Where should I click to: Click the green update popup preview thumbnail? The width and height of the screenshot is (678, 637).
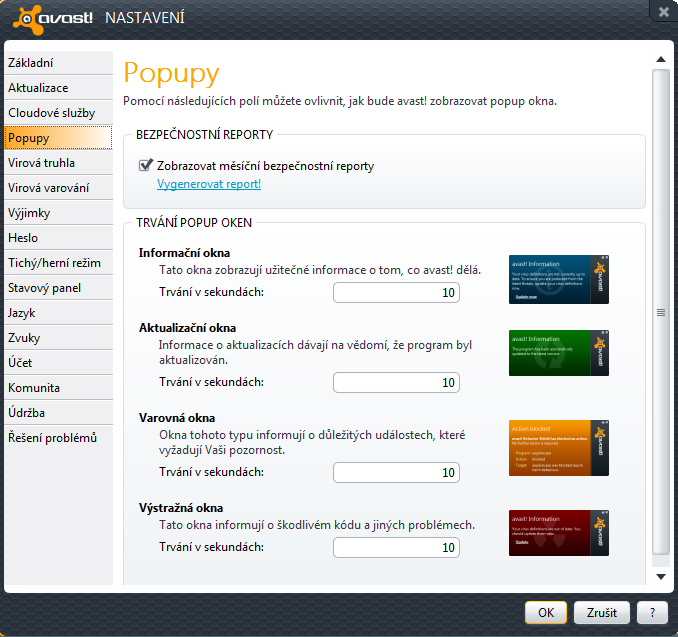coord(559,353)
